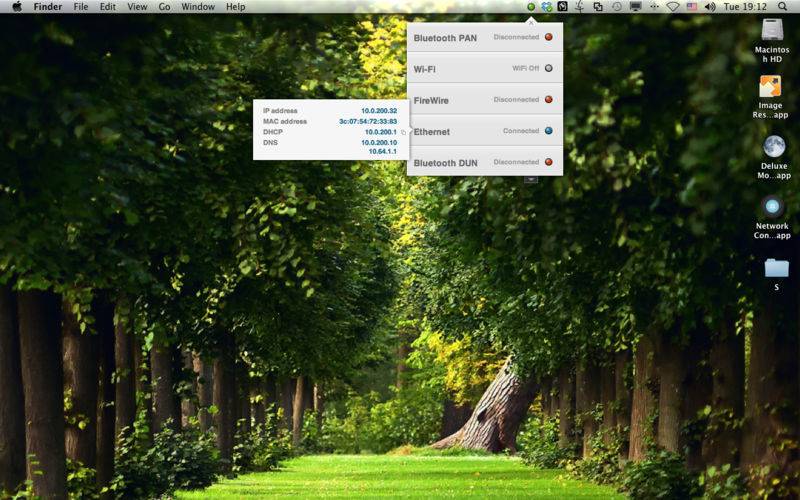Click the Dropbox menu bar icon
The width and height of the screenshot is (800, 500).
547,7
